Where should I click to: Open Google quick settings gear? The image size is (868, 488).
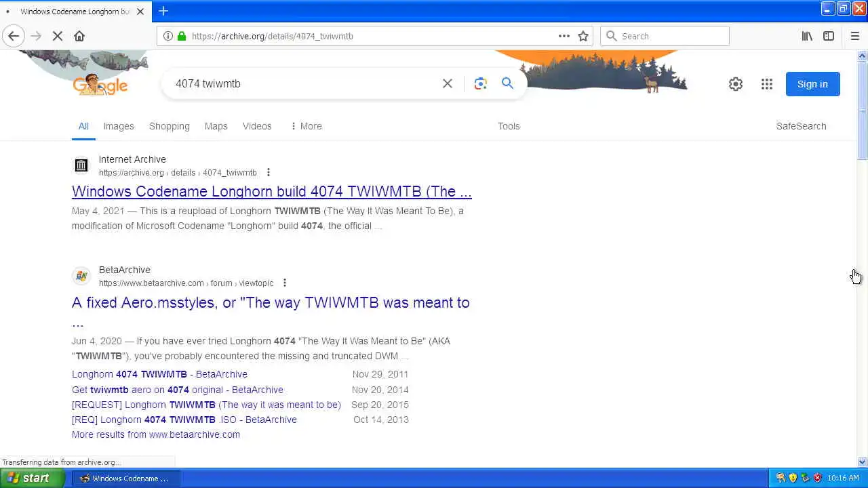coord(736,84)
